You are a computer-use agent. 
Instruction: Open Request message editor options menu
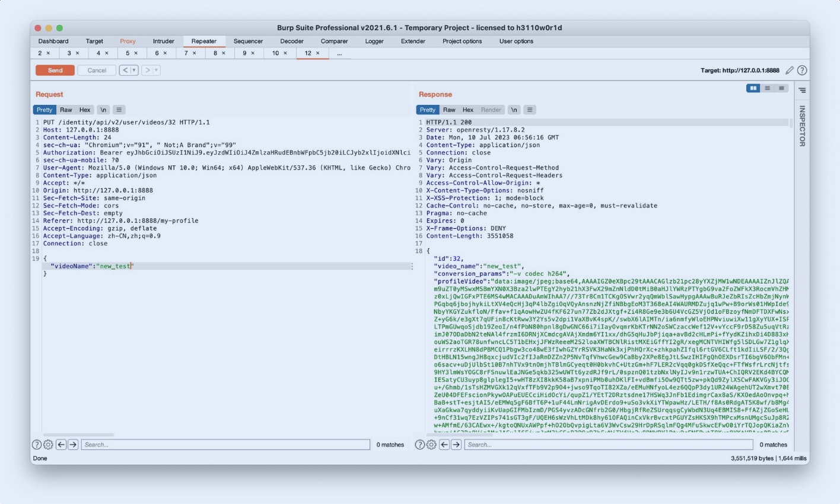(x=119, y=110)
